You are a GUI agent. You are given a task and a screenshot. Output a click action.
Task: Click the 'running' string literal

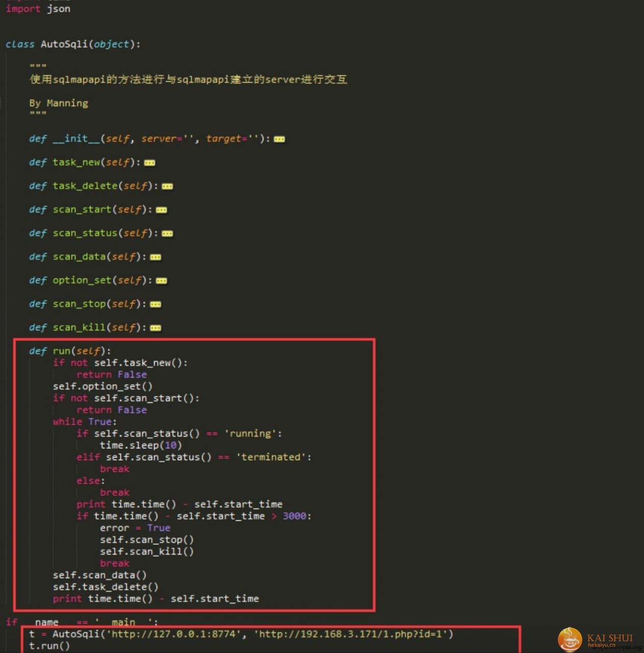250,433
